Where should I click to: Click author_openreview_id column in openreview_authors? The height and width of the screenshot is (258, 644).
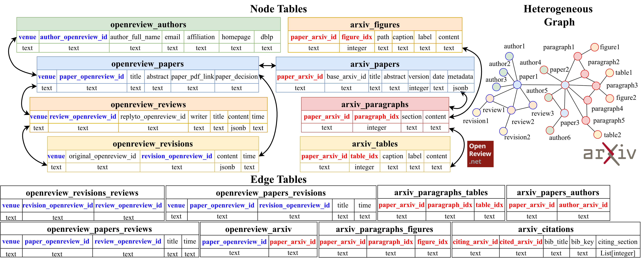[73, 37]
